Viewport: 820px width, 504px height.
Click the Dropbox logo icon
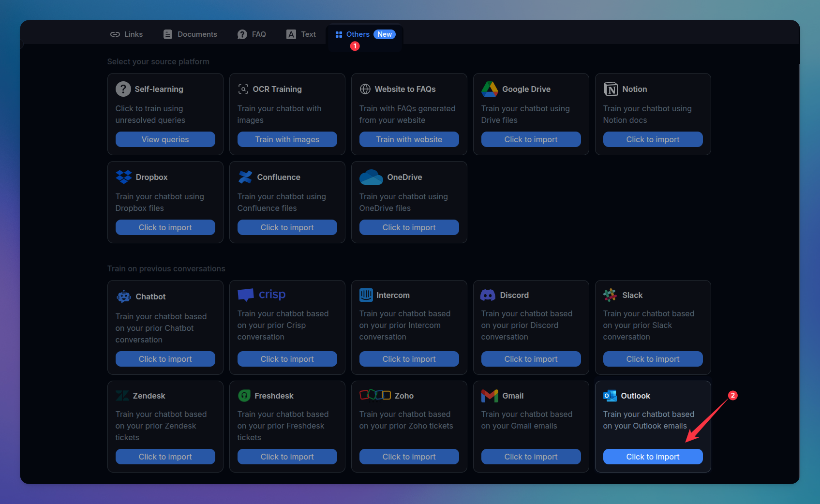[124, 177]
